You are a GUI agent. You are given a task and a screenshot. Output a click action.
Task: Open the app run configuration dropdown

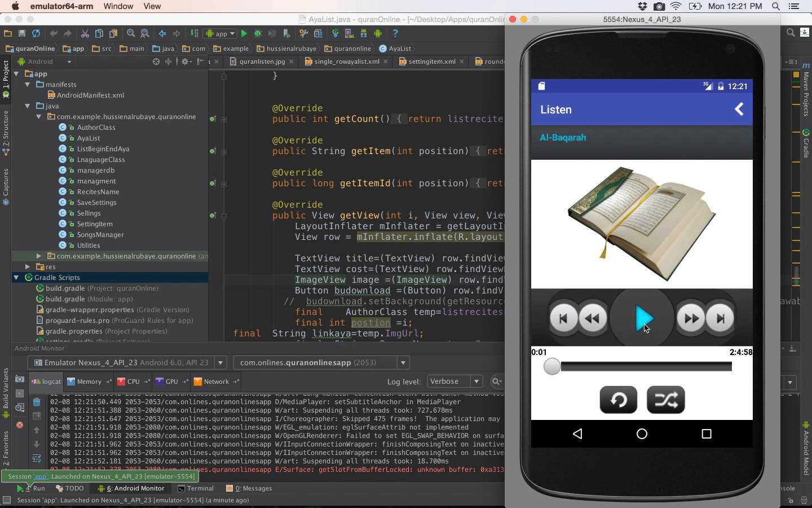(220, 34)
